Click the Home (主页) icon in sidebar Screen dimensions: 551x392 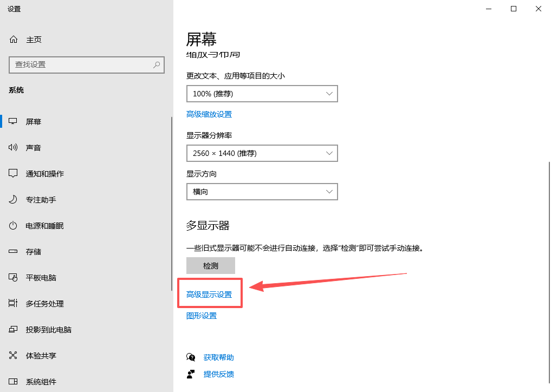click(x=14, y=40)
